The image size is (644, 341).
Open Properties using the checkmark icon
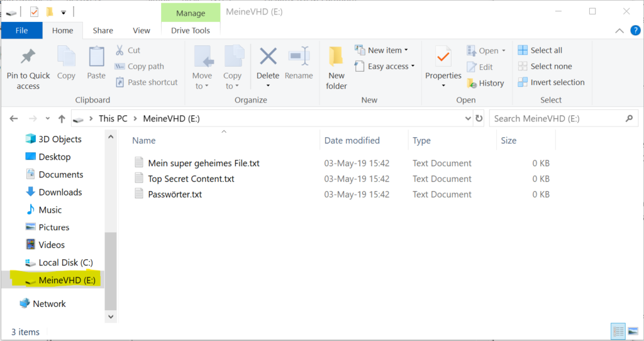pos(443,57)
